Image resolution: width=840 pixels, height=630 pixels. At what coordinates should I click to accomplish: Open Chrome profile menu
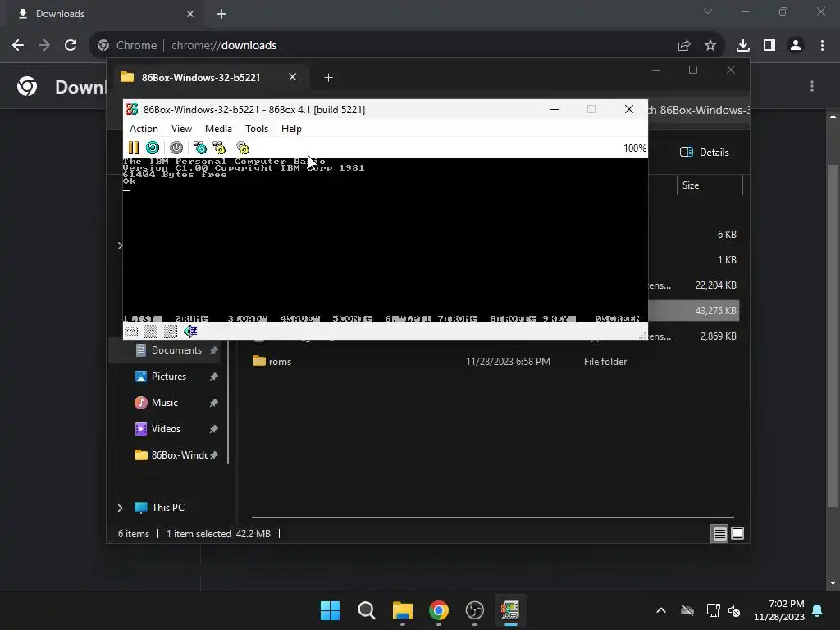[796, 46]
